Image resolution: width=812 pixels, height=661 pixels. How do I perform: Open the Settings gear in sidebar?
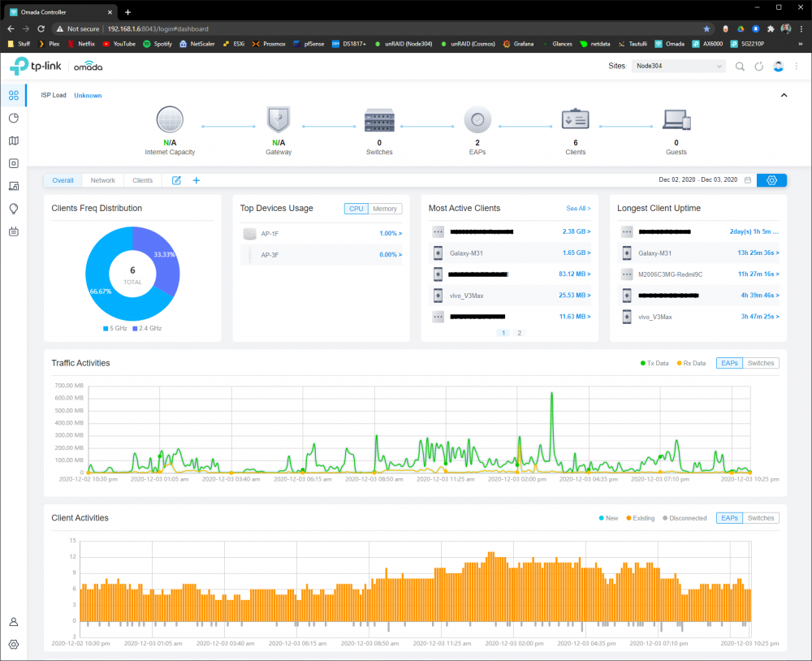14,645
